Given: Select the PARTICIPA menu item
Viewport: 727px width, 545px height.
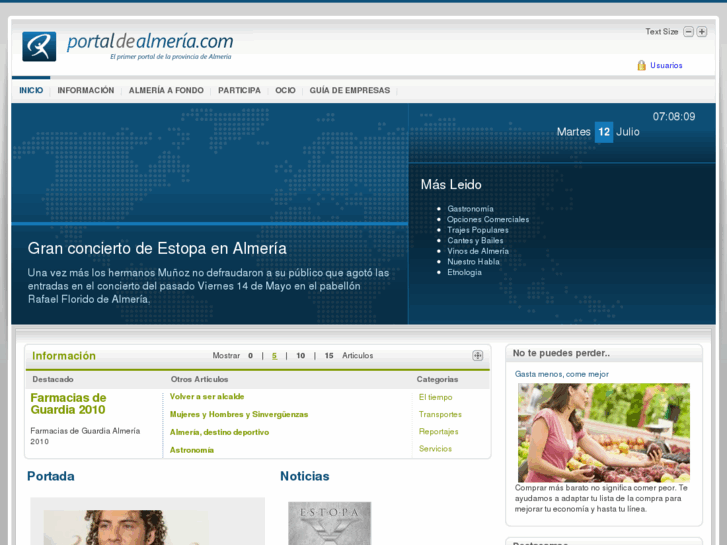Looking at the screenshot, I should 239,90.
